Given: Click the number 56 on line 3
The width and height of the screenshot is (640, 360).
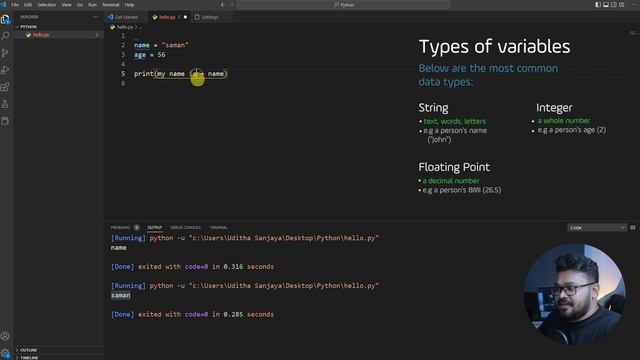Looking at the screenshot, I should [x=161, y=55].
